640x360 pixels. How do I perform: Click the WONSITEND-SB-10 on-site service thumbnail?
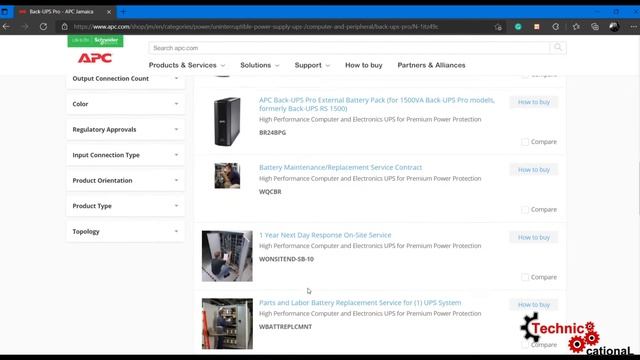227,256
